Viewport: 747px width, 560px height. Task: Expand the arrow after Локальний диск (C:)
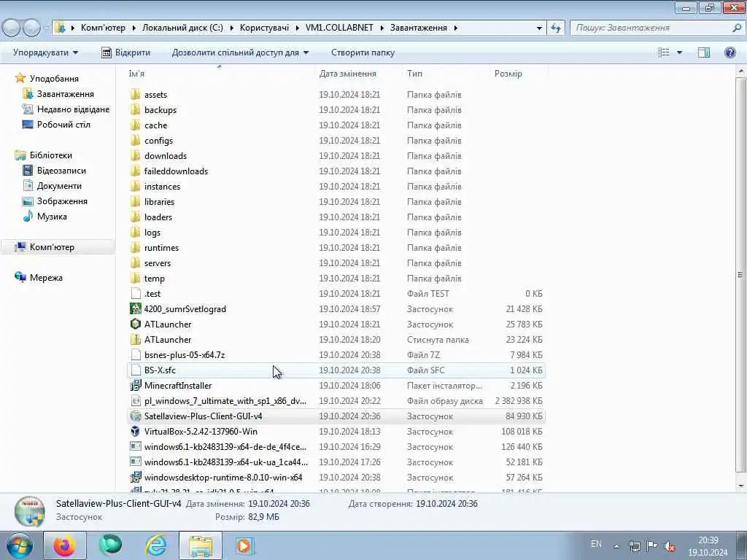click(x=231, y=28)
